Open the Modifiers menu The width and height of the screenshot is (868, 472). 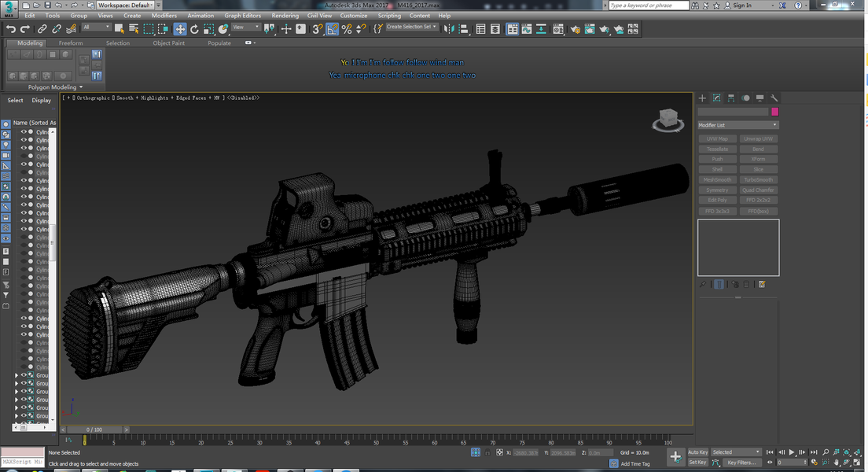tap(164, 16)
